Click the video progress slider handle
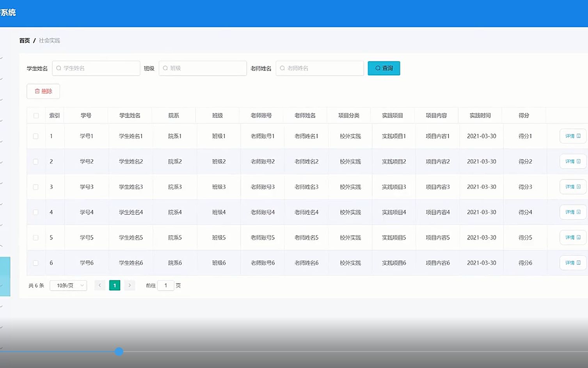The image size is (588, 368). [x=119, y=352]
